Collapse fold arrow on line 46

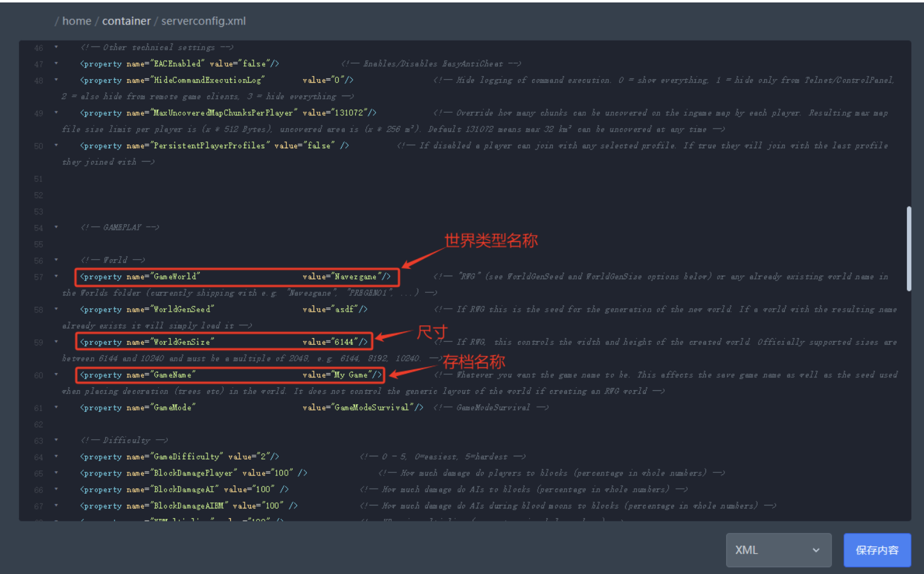56,47
